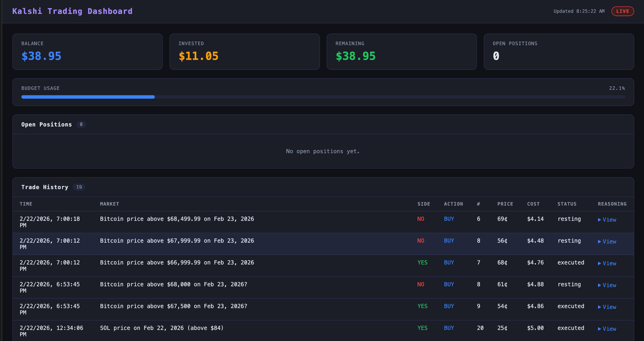The height and width of the screenshot is (341, 644).
Task: Click the YES side of the $66,999.99 trade
Action: [x=422, y=262]
